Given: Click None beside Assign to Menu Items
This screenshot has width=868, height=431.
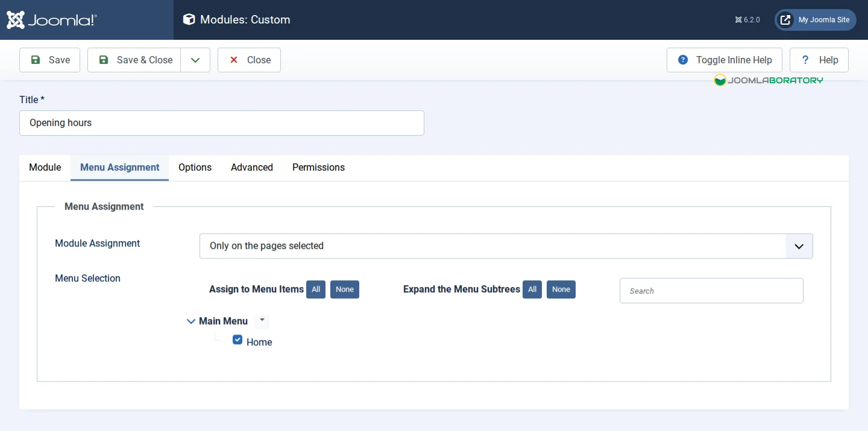Looking at the screenshot, I should pyautogui.click(x=345, y=289).
